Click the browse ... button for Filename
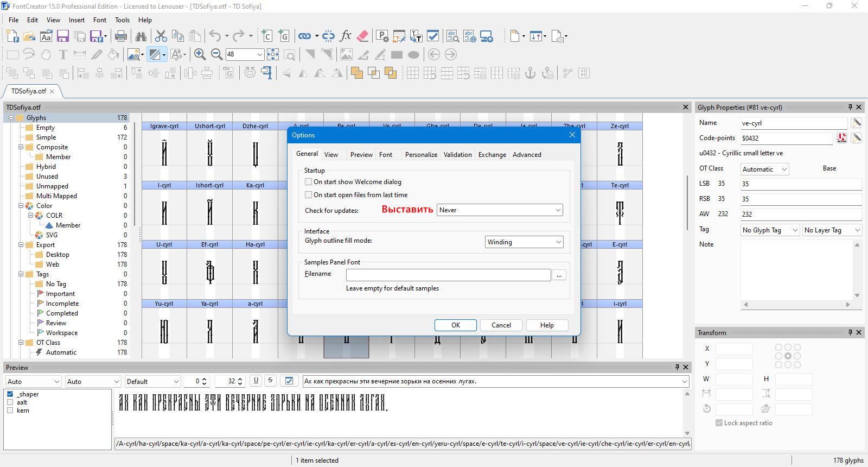The image size is (868, 467). tap(559, 275)
